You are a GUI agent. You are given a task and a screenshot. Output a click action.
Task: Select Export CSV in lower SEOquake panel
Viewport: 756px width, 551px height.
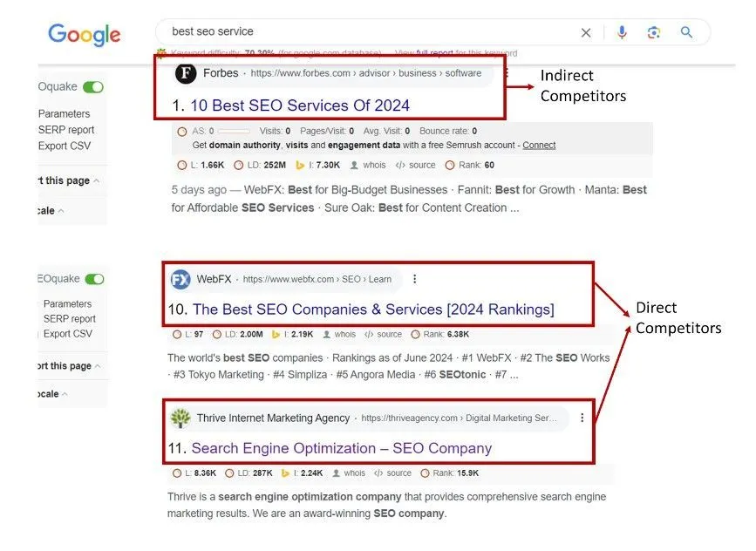(69, 334)
